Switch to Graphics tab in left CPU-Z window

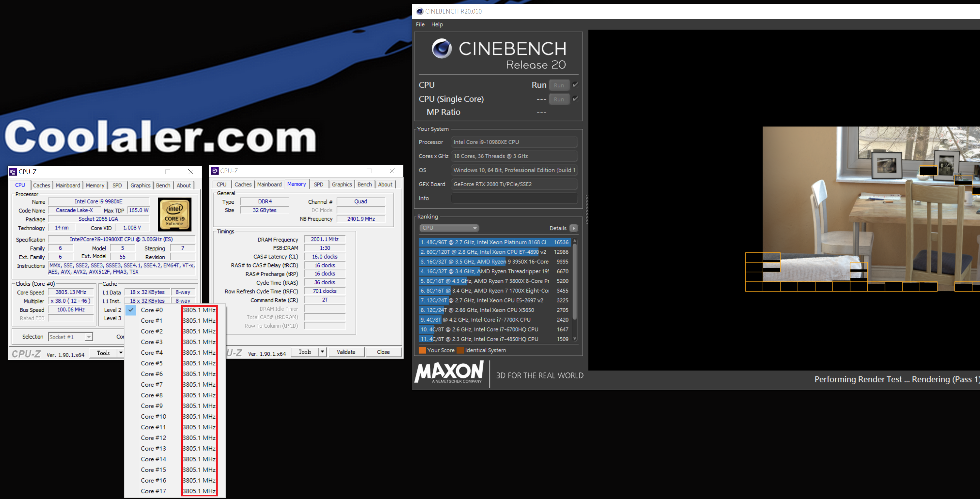click(x=140, y=186)
